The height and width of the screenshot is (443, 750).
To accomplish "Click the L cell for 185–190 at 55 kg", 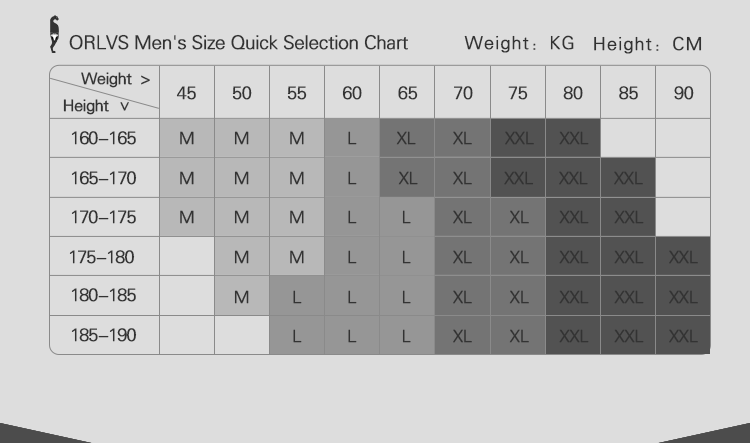I will 297,335.
